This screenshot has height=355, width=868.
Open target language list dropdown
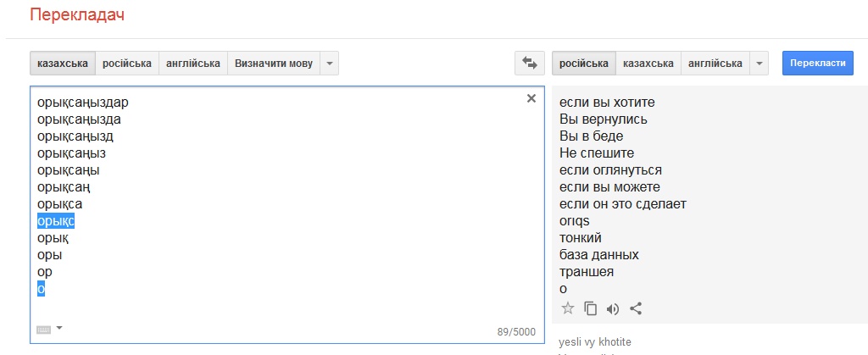pyautogui.click(x=759, y=63)
